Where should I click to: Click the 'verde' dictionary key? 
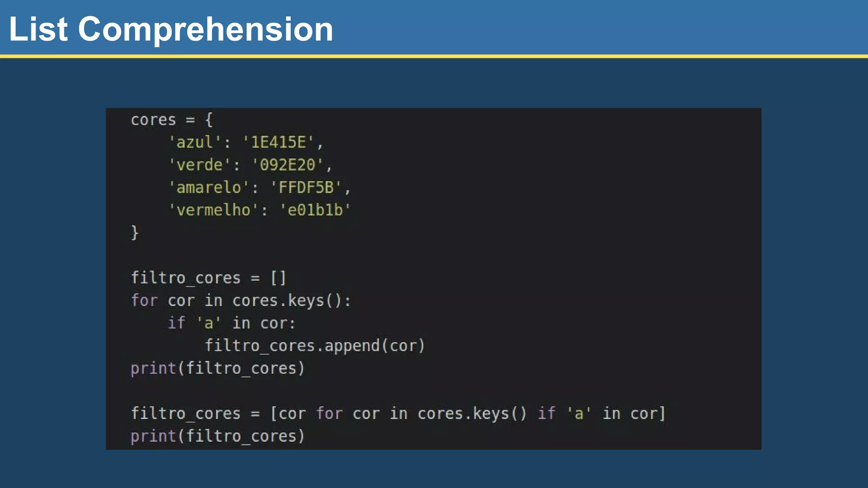point(200,165)
